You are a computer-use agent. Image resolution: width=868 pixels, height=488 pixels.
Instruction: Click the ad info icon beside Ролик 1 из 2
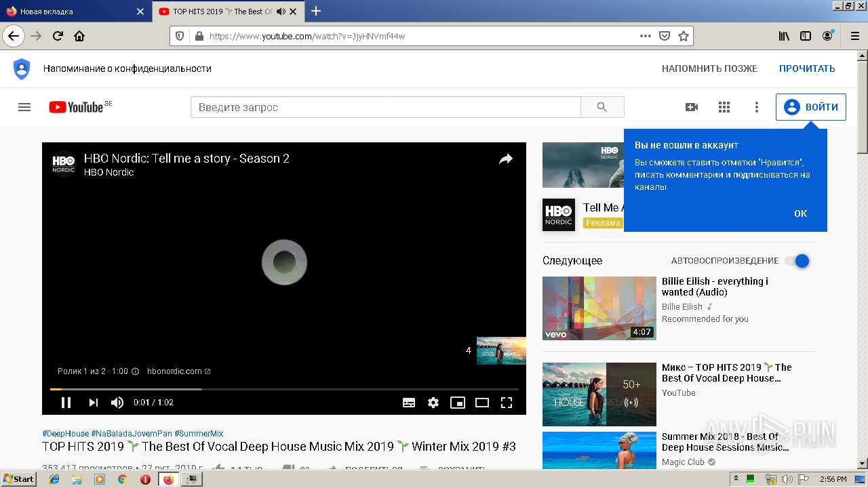tap(135, 371)
